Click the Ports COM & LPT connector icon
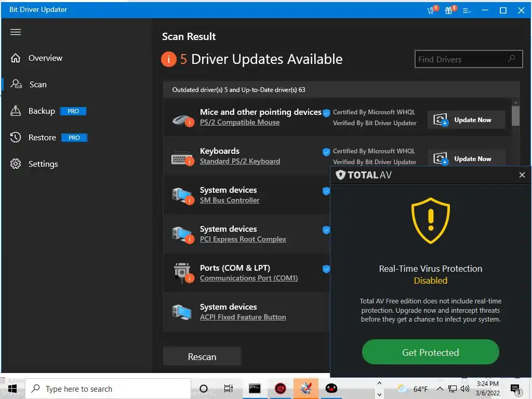Screen dimensions: 532x399 tap(183, 273)
